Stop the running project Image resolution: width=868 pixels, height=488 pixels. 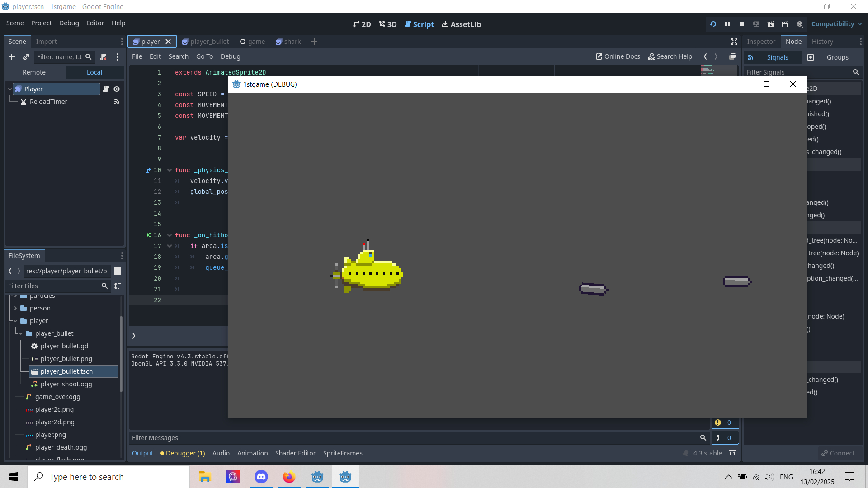(741, 24)
